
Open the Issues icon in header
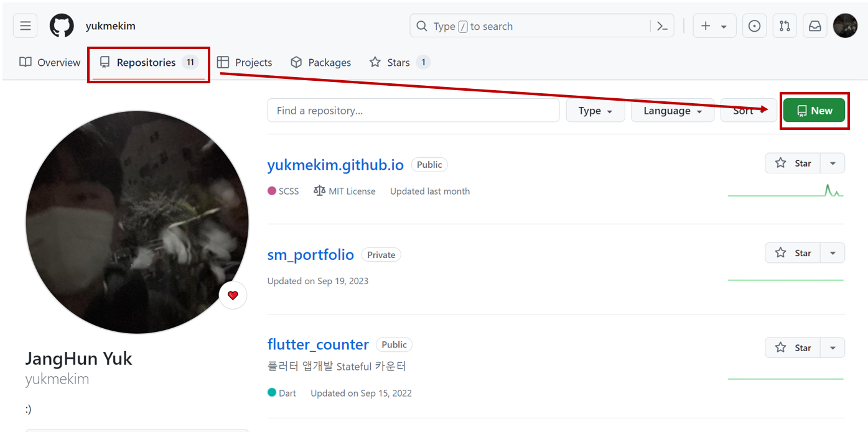[754, 26]
